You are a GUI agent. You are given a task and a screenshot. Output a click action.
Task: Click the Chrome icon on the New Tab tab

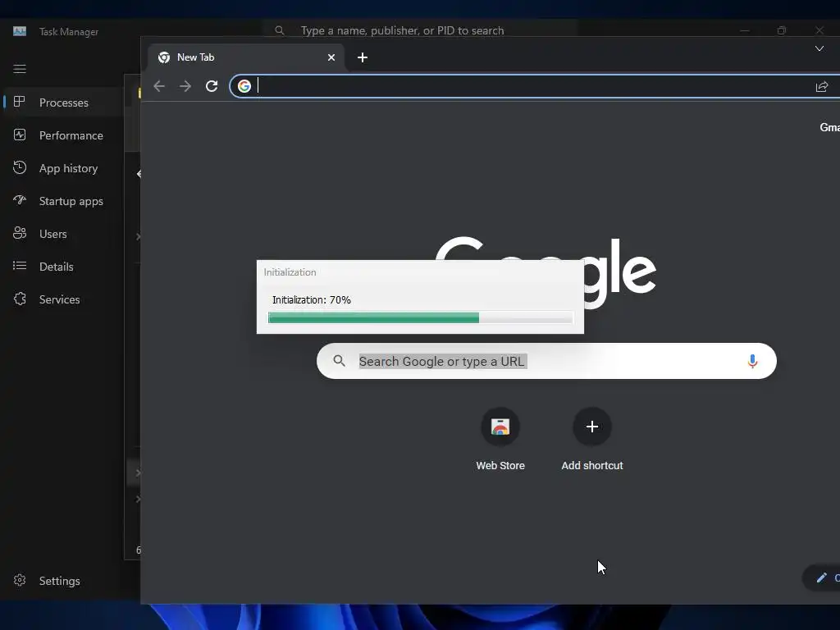pos(164,57)
